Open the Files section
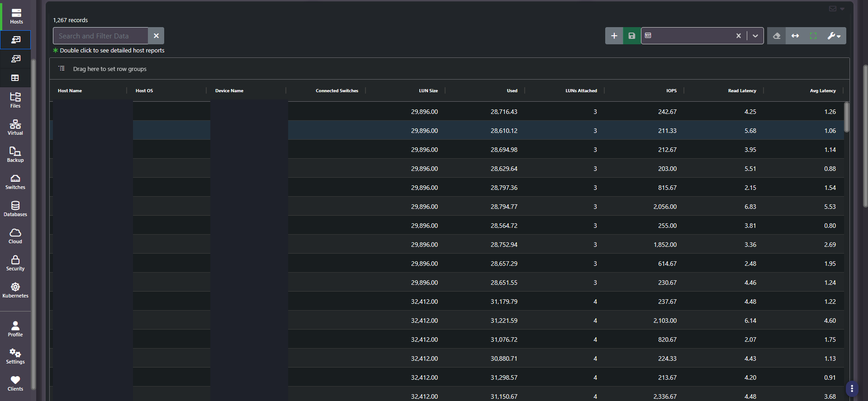This screenshot has width=868, height=401. (x=15, y=100)
